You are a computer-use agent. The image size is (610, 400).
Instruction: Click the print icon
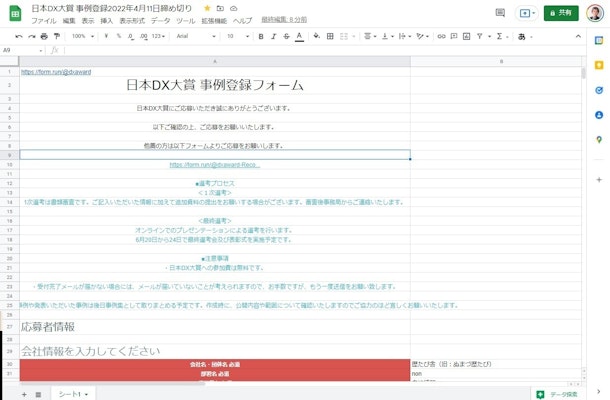[x=44, y=36]
